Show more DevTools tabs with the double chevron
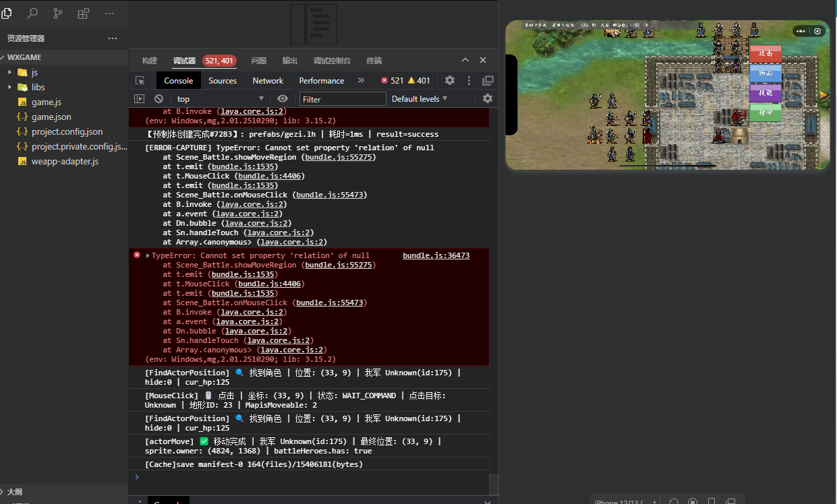The width and height of the screenshot is (837, 504). coord(361,80)
